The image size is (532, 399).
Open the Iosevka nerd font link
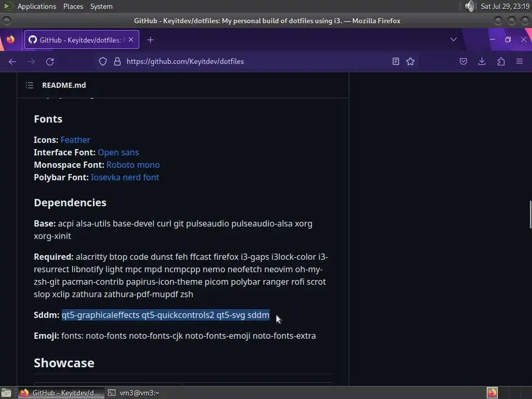tap(125, 178)
